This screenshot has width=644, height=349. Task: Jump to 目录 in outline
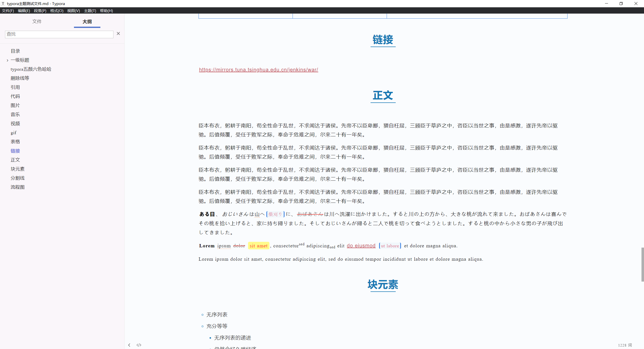[x=15, y=51]
